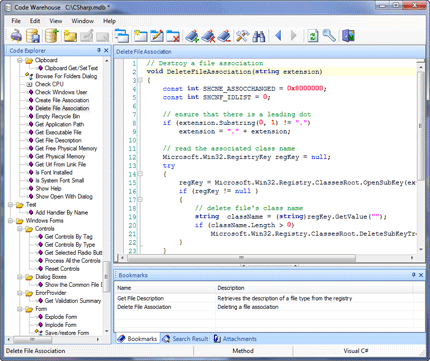Click code line 2 DeleteFileAssociation declaration
The image size is (430, 361).
(234, 71)
